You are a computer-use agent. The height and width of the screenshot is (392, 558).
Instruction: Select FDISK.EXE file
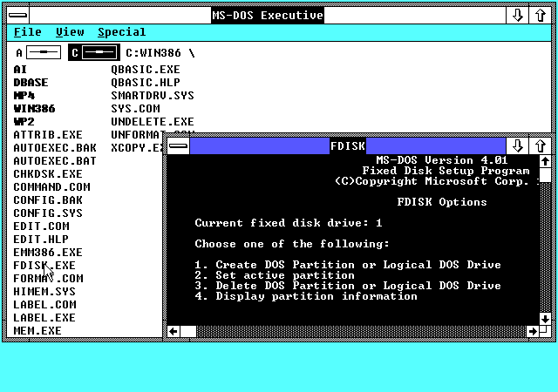tap(44, 266)
